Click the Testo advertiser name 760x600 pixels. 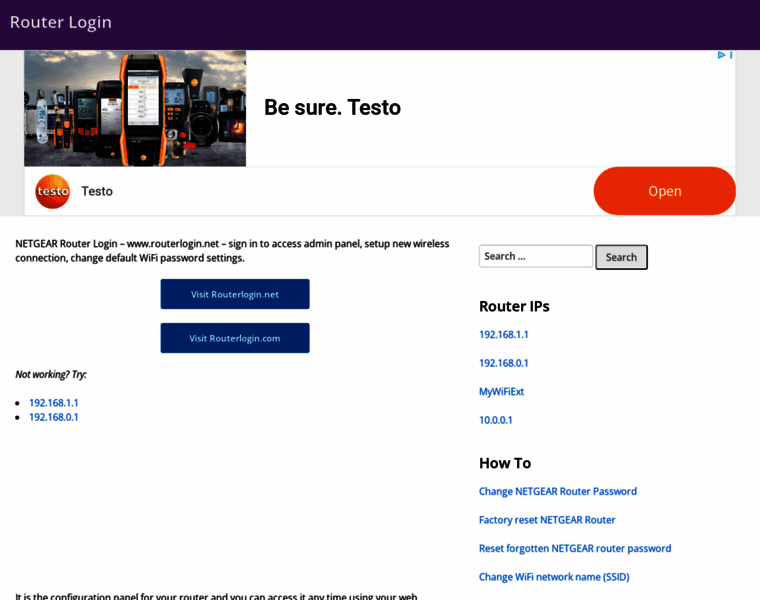click(x=97, y=191)
